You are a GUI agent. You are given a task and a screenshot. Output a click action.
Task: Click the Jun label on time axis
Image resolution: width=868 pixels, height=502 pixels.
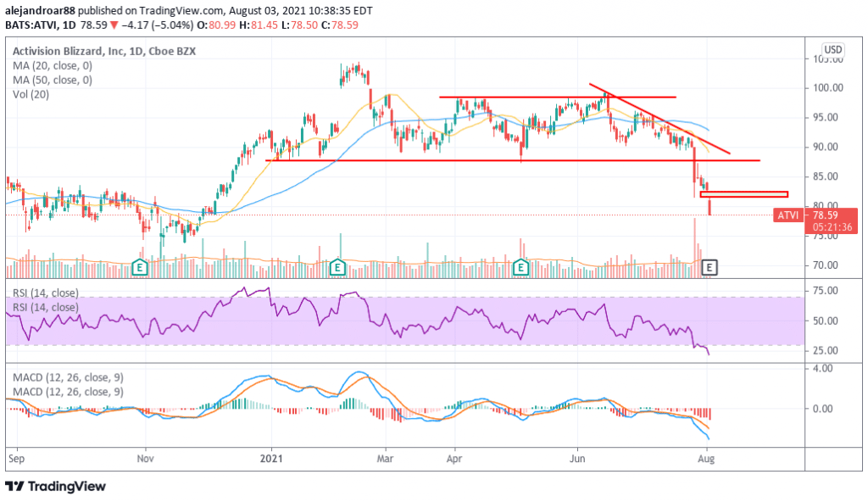[x=577, y=459]
